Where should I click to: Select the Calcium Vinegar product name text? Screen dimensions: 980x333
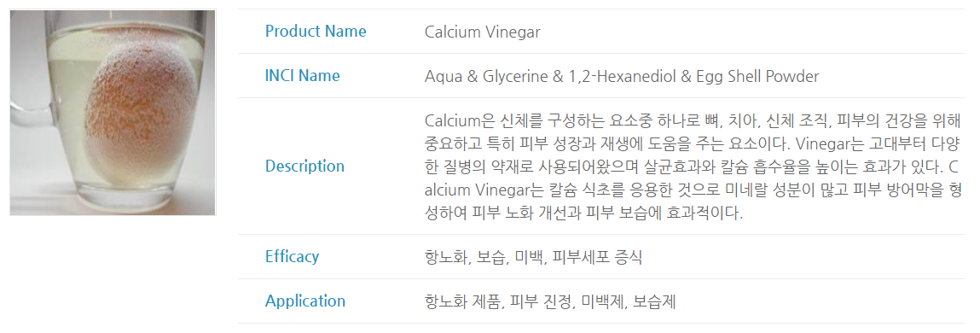[x=482, y=32]
